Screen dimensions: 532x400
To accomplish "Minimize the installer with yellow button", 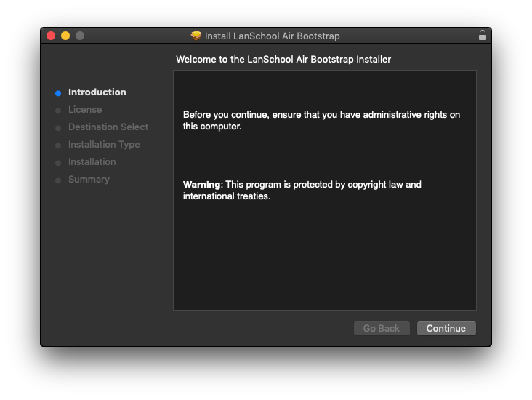I will coord(65,36).
